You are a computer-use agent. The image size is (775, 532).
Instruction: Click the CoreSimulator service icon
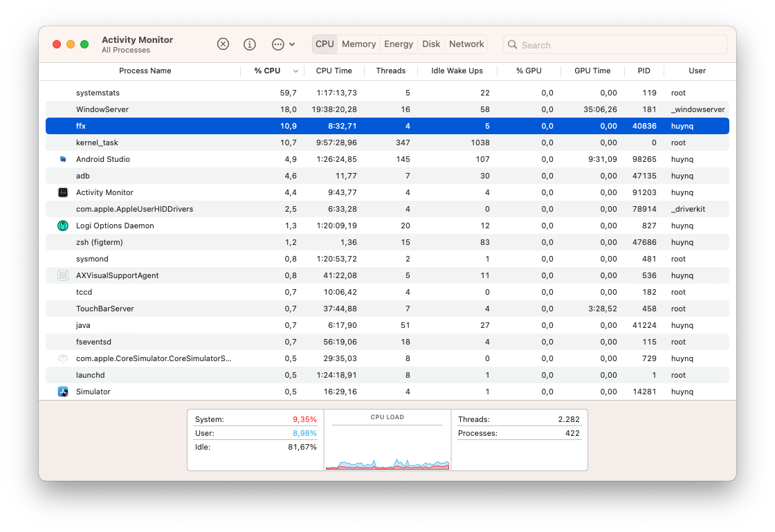tap(62, 358)
